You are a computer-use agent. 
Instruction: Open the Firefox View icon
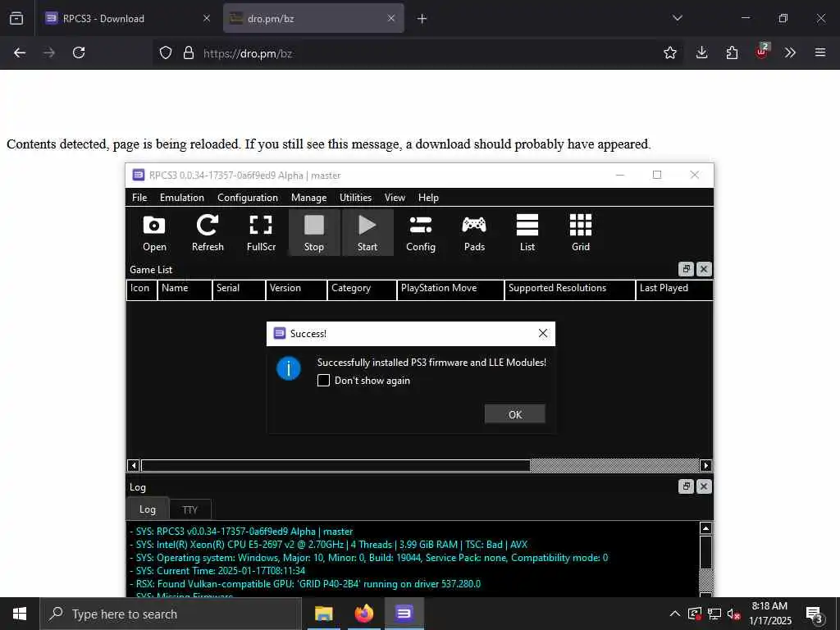[x=16, y=18]
